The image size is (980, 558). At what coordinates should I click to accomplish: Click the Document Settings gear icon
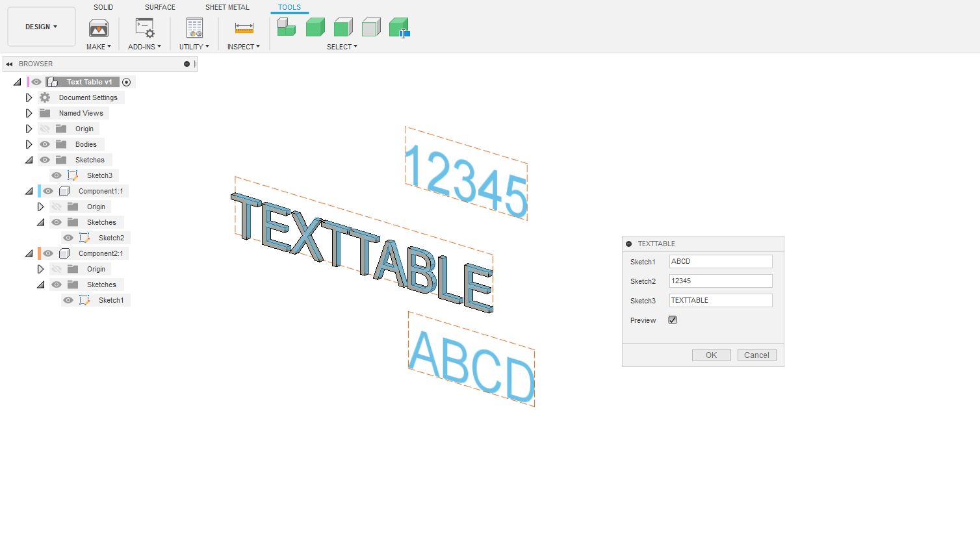pos(45,97)
